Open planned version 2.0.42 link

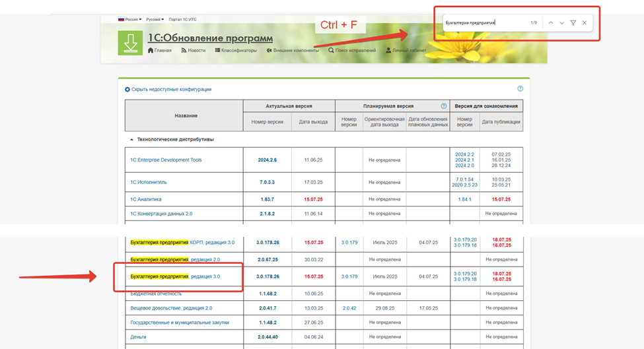point(349,308)
